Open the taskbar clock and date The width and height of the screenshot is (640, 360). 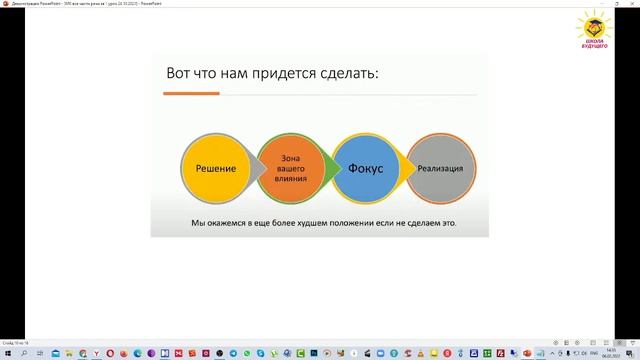[x=611, y=353]
